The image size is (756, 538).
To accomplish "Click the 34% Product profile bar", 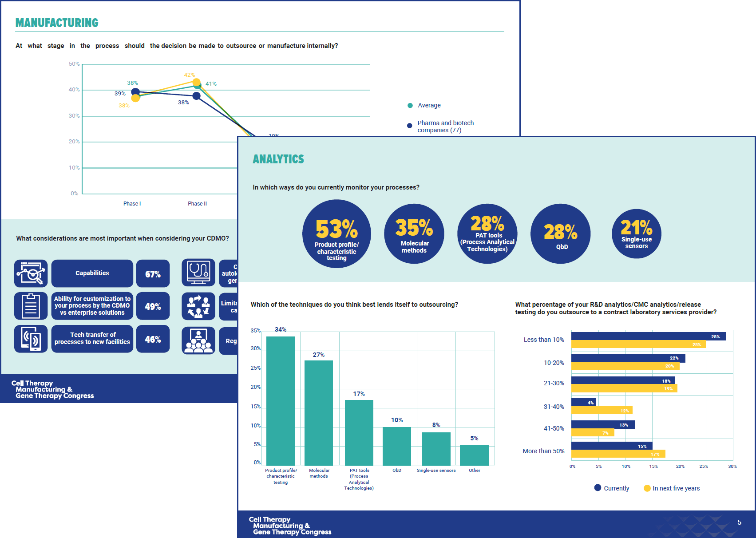I will pyautogui.click(x=281, y=400).
